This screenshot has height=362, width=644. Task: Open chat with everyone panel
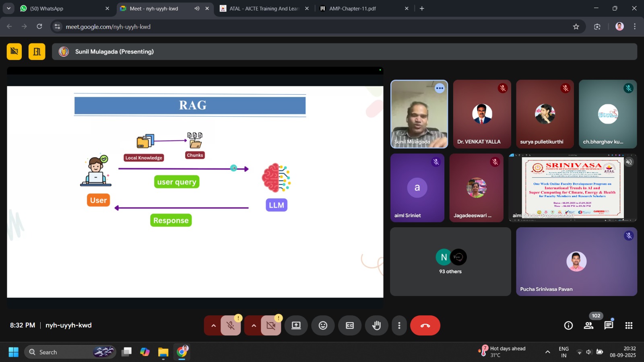(609, 325)
